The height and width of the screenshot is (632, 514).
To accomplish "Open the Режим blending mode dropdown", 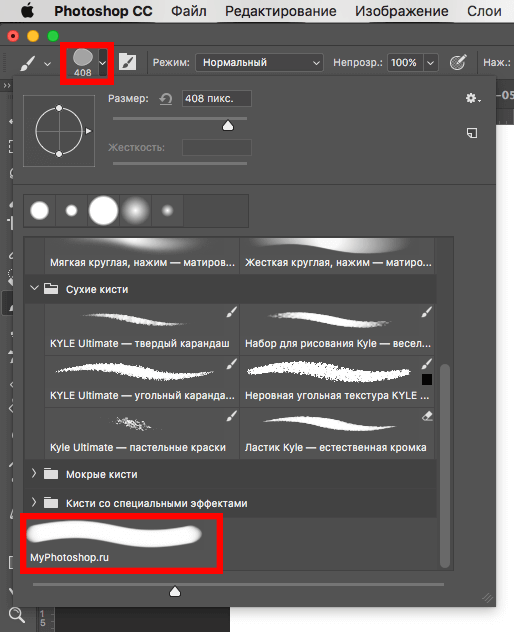I will point(259,62).
